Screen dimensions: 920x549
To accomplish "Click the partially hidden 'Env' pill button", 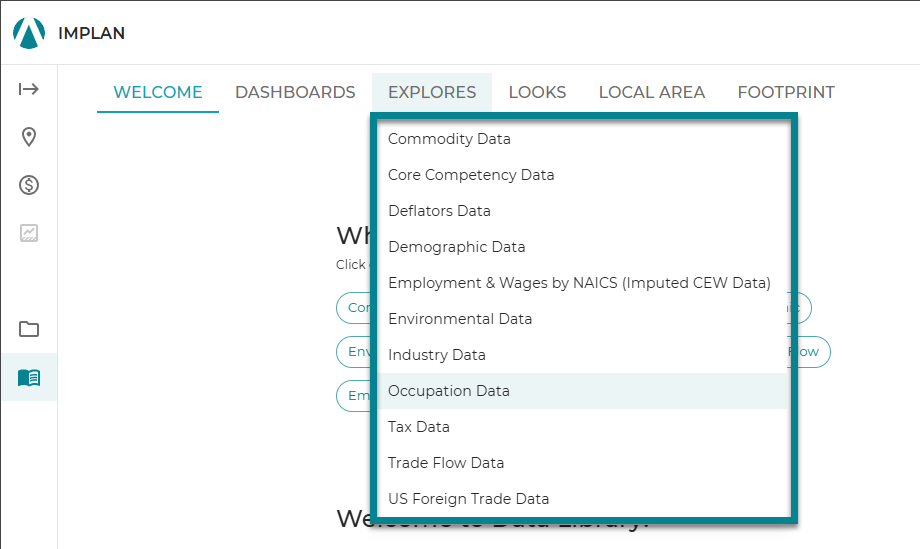I will [x=353, y=351].
